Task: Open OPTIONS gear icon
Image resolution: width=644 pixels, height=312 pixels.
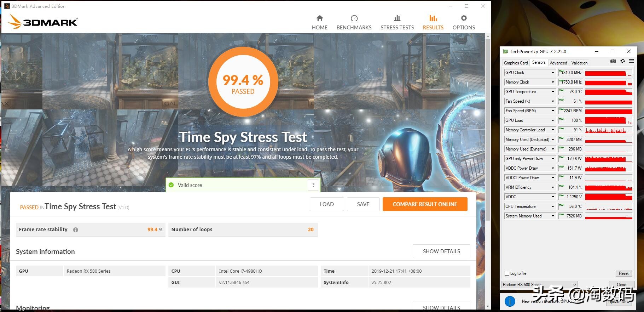Action: (464, 18)
